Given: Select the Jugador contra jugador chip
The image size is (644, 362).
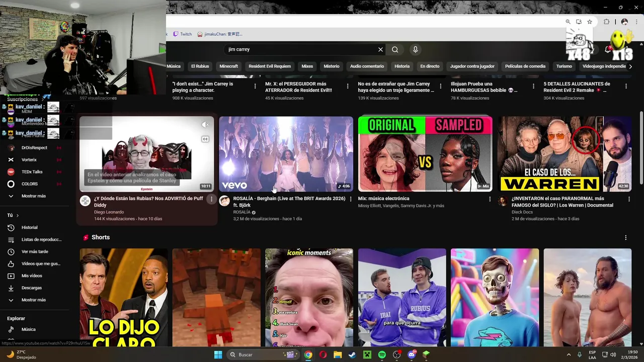Looking at the screenshot, I should tap(472, 66).
